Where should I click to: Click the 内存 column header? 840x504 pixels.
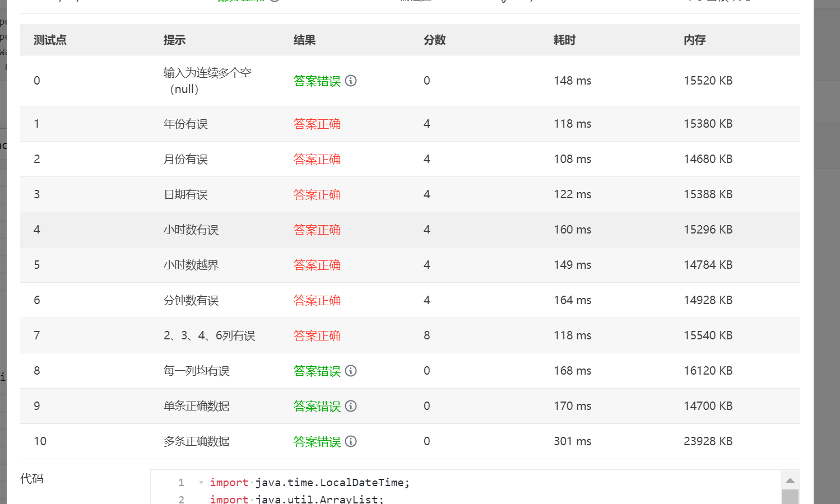pos(694,40)
